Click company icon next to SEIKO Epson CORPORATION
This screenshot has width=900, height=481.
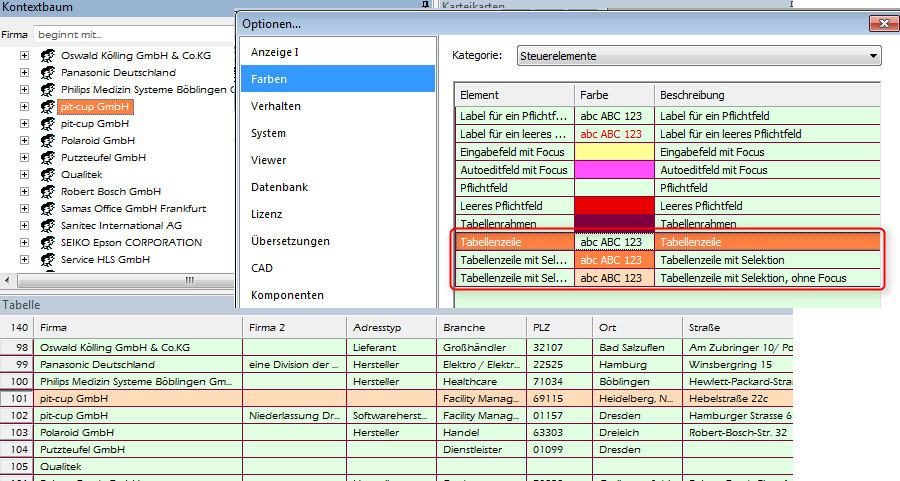click(x=48, y=243)
